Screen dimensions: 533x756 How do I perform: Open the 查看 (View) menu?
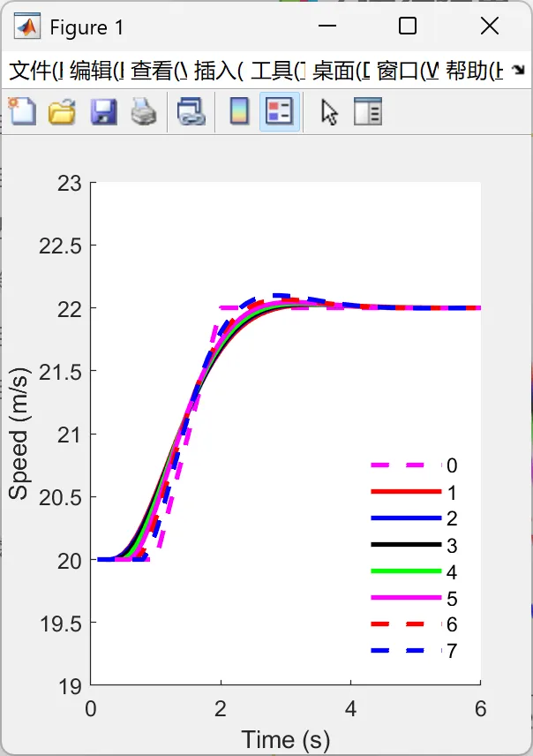(x=159, y=71)
